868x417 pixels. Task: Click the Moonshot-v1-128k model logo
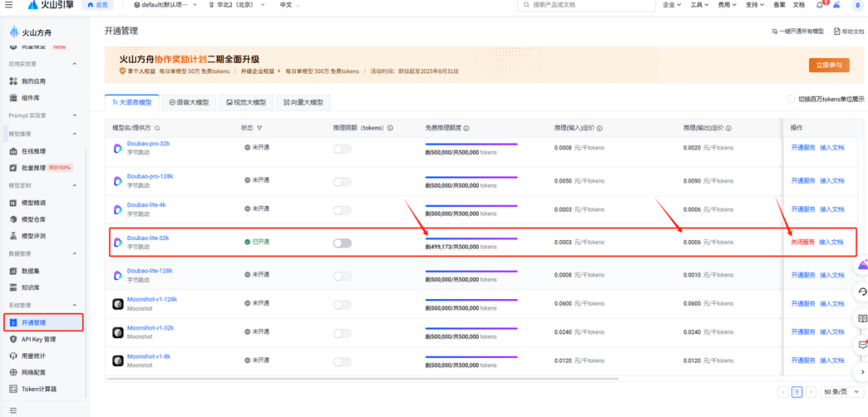[117, 303]
